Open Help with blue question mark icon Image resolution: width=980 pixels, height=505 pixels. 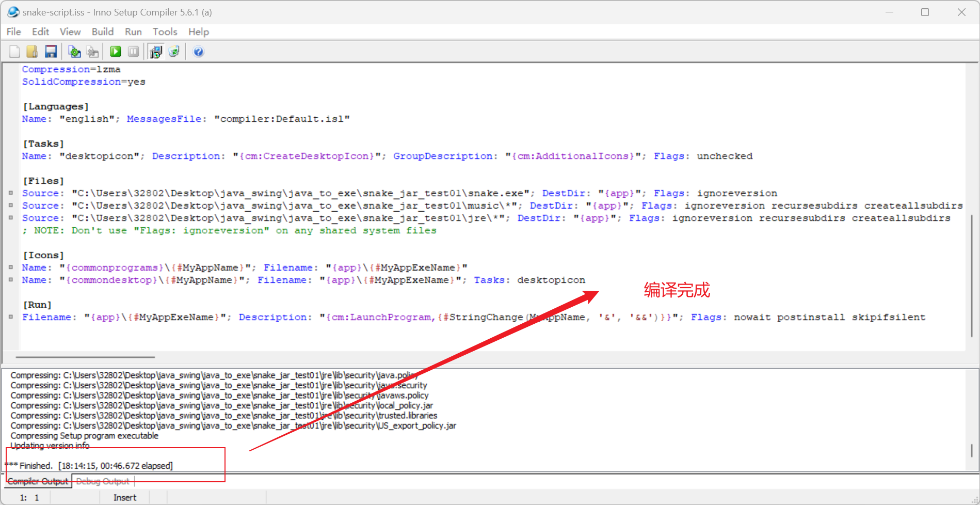(198, 52)
